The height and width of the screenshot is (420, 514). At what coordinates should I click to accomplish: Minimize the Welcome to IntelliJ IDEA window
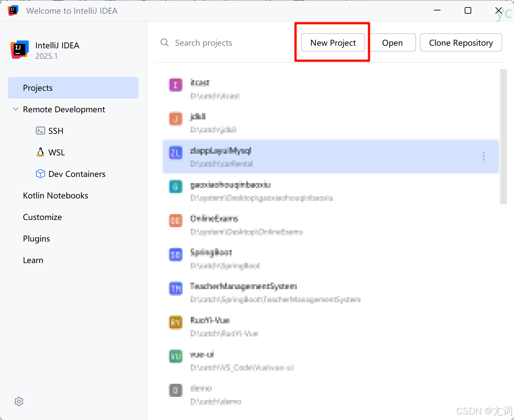tap(437, 10)
